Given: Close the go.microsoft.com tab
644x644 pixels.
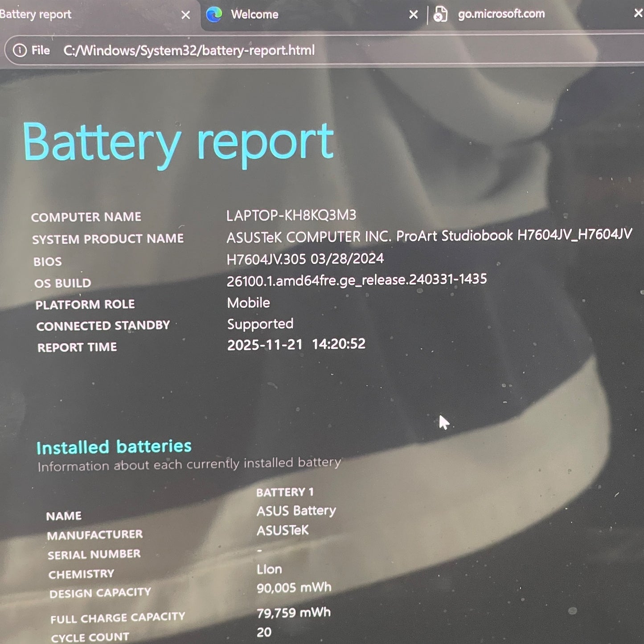Looking at the screenshot, I should [x=638, y=13].
